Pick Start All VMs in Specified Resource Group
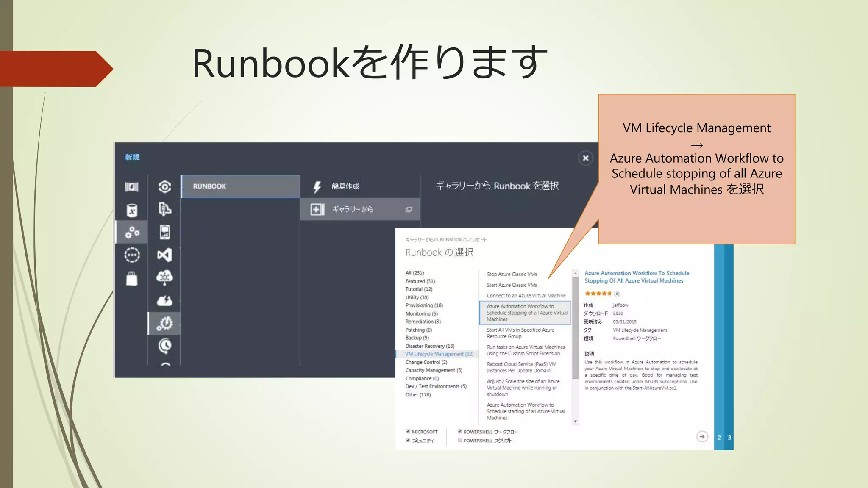 point(520,333)
